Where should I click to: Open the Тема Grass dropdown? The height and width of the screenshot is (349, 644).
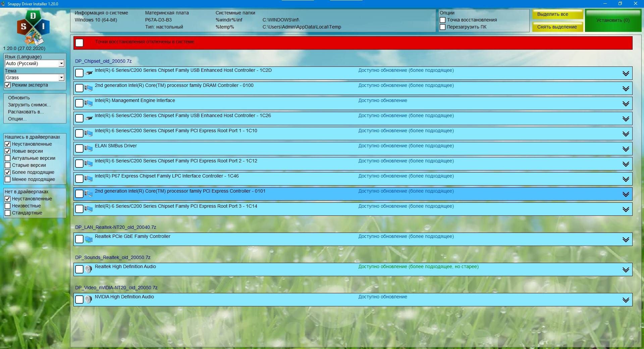pyautogui.click(x=35, y=78)
